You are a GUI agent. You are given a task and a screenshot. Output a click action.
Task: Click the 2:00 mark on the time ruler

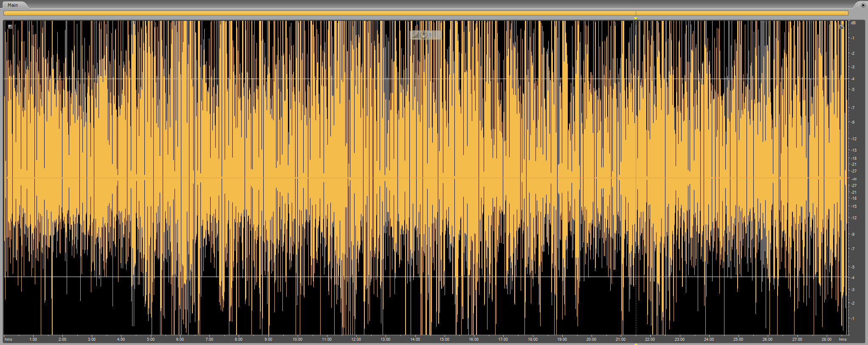point(62,339)
